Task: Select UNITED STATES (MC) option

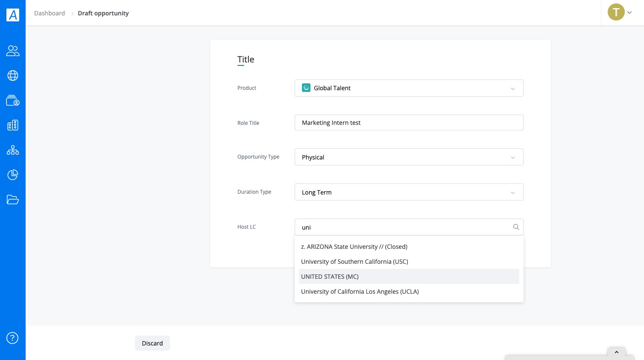Action: pos(409,277)
